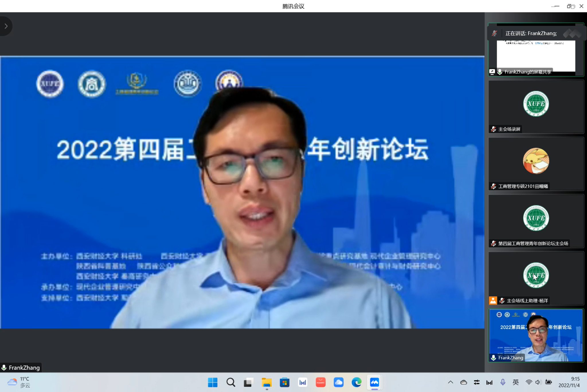The height and width of the screenshot is (392, 587).
Task: Click the XUFE avatar of 主会场录屏
Action: click(536, 104)
